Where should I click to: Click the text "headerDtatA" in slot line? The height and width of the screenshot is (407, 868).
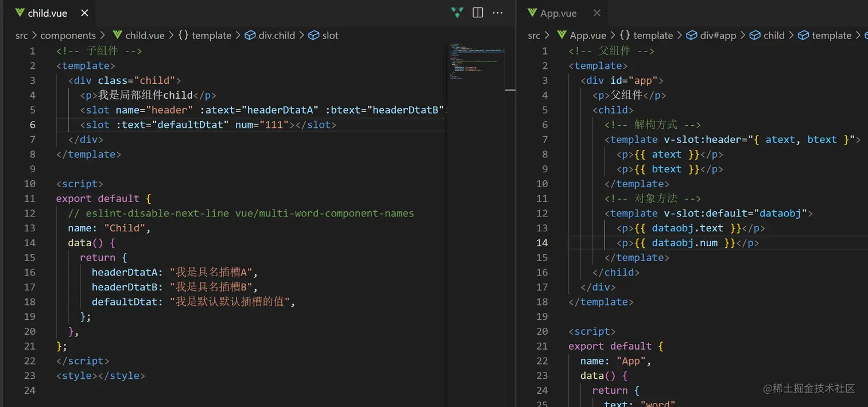(x=280, y=110)
